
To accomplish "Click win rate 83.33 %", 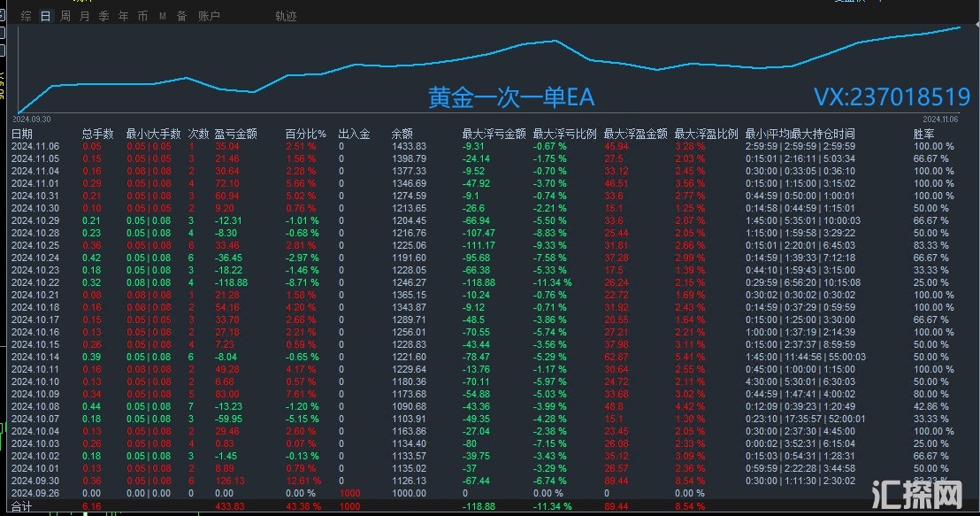I will click(x=931, y=245).
